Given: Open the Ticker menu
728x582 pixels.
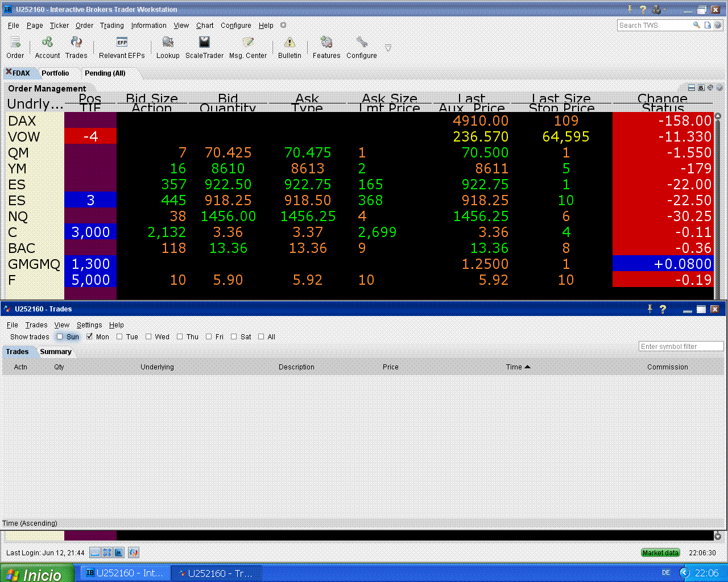Looking at the screenshot, I should pos(59,25).
